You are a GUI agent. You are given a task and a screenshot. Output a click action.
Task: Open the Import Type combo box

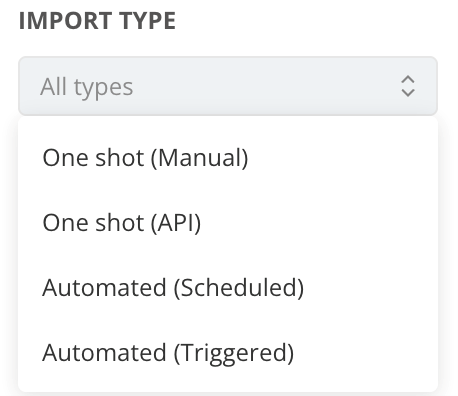tap(228, 86)
